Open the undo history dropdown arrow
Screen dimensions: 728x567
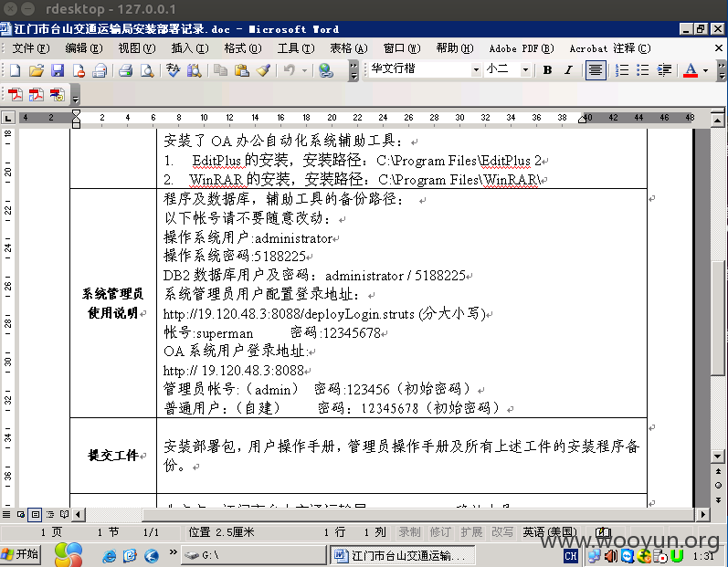(304, 70)
